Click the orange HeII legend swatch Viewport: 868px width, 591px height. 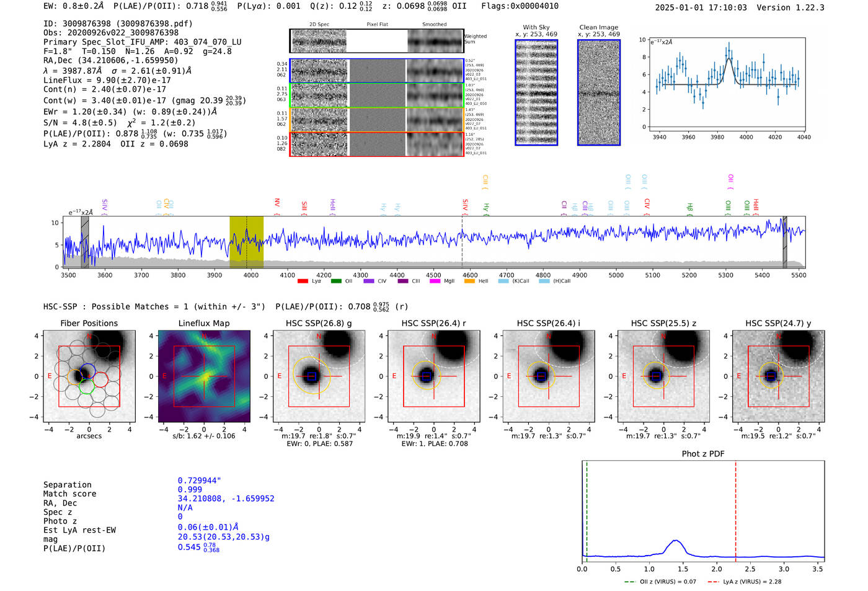click(469, 281)
